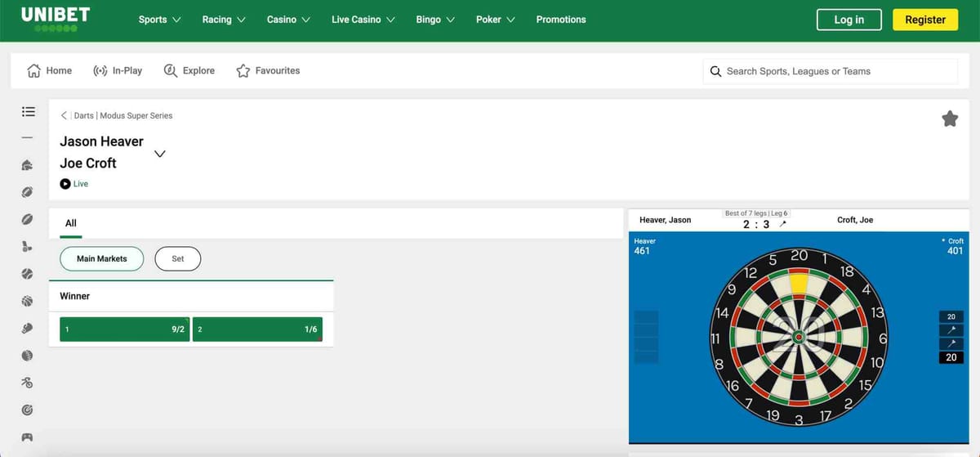The height and width of the screenshot is (457, 980).
Task: Open the In-Play link
Action: point(127,71)
